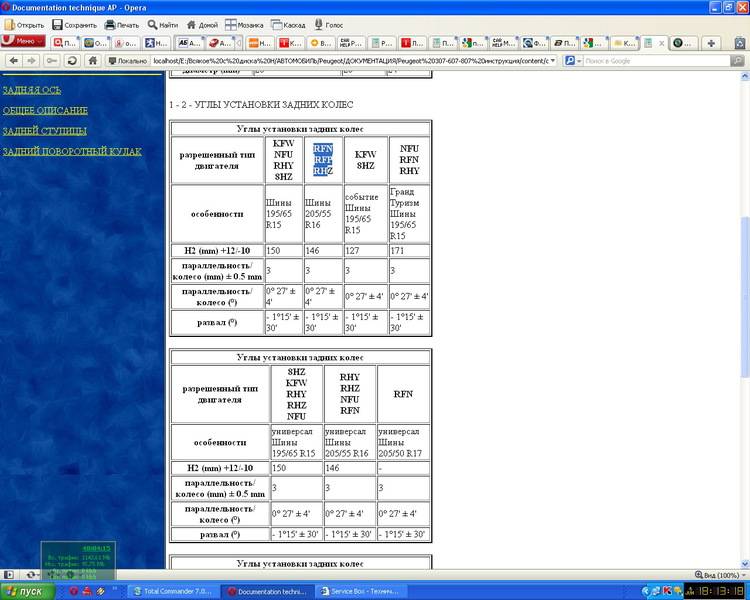The height and width of the screenshot is (600, 750).
Task: Open ЗАДНИЙ ПОВОРОТНЫЙ КУЛАК sidebar link
Action: (x=72, y=152)
